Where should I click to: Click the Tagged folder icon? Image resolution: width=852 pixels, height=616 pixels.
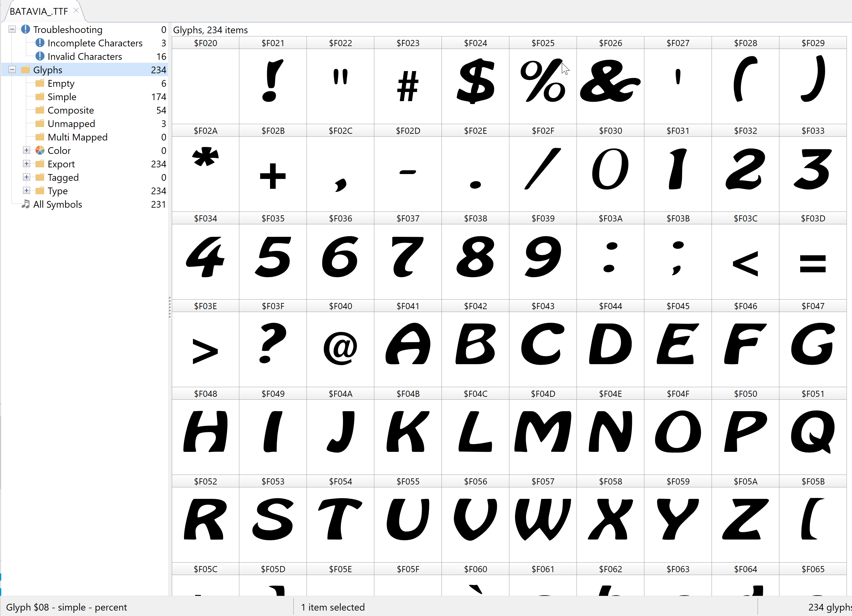tap(40, 177)
